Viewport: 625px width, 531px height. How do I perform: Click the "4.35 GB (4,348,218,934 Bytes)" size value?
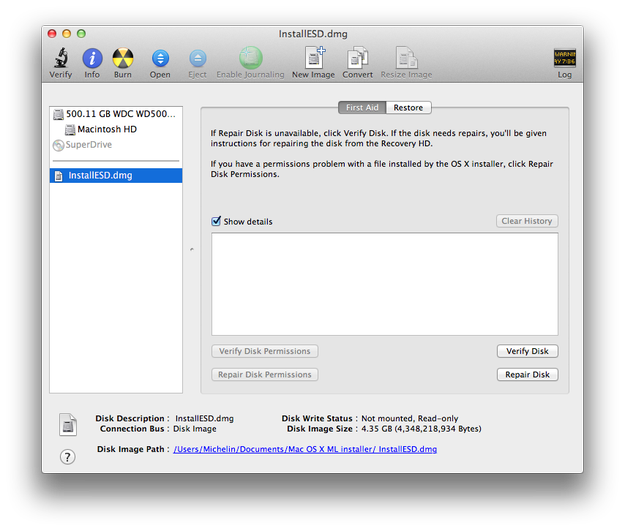tap(421, 429)
